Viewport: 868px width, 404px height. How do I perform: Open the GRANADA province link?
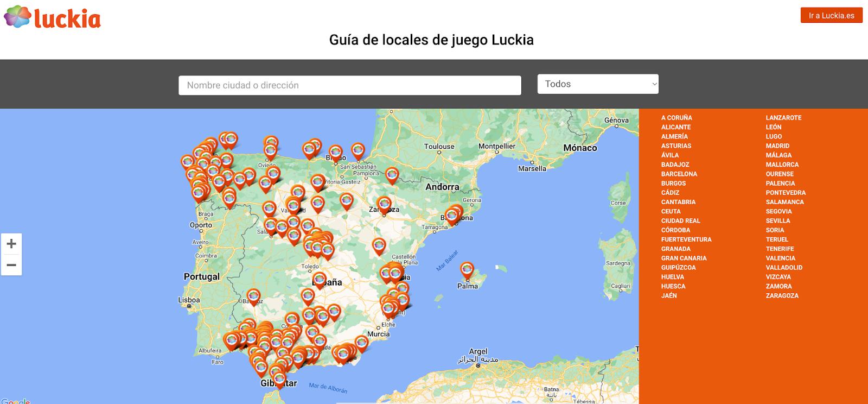point(675,249)
